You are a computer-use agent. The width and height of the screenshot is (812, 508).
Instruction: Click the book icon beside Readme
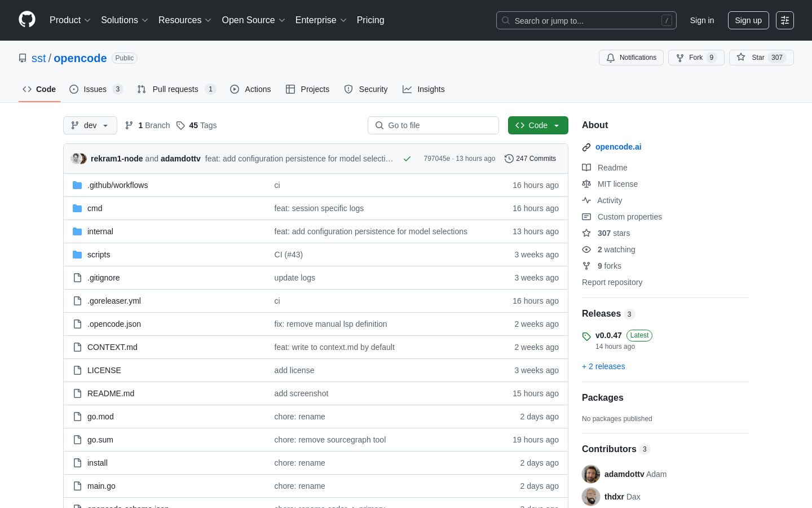click(586, 168)
